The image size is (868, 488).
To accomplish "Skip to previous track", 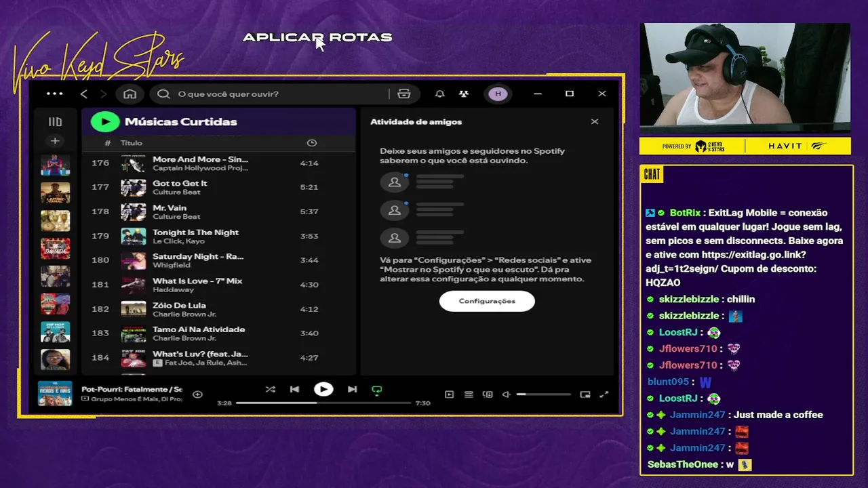I will [x=294, y=389].
